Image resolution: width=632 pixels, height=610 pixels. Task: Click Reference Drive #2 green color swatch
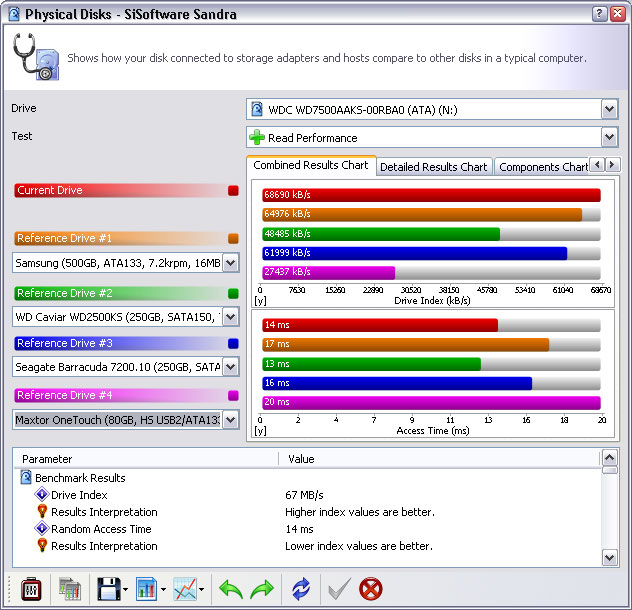(x=233, y=293)
